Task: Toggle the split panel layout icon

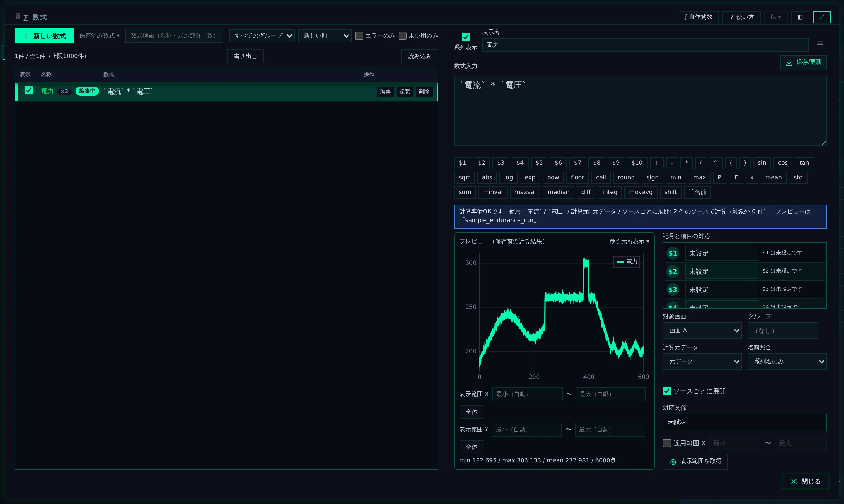Action: [800, 17]
